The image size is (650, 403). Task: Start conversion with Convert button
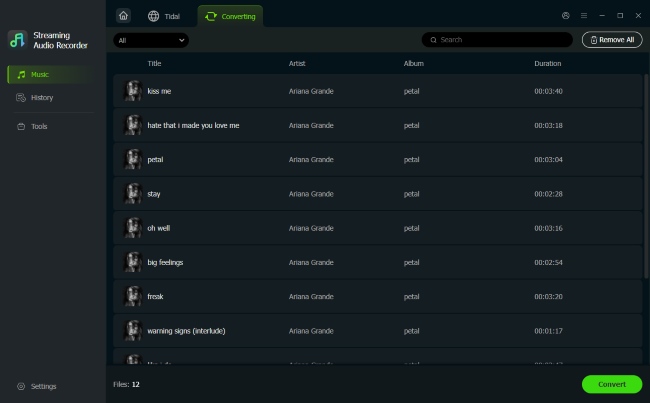click(612, 384)
